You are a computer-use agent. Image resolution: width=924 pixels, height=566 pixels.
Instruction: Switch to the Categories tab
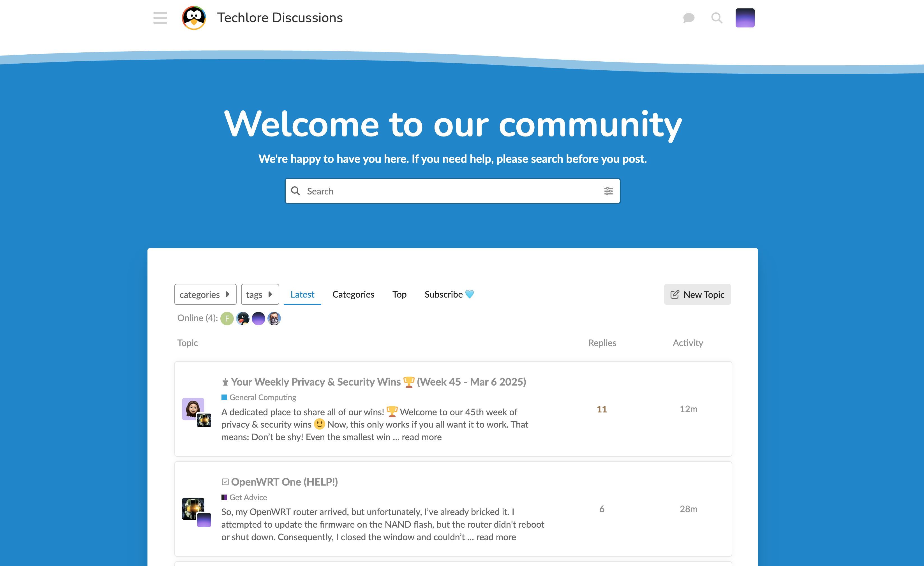point(353,294)
